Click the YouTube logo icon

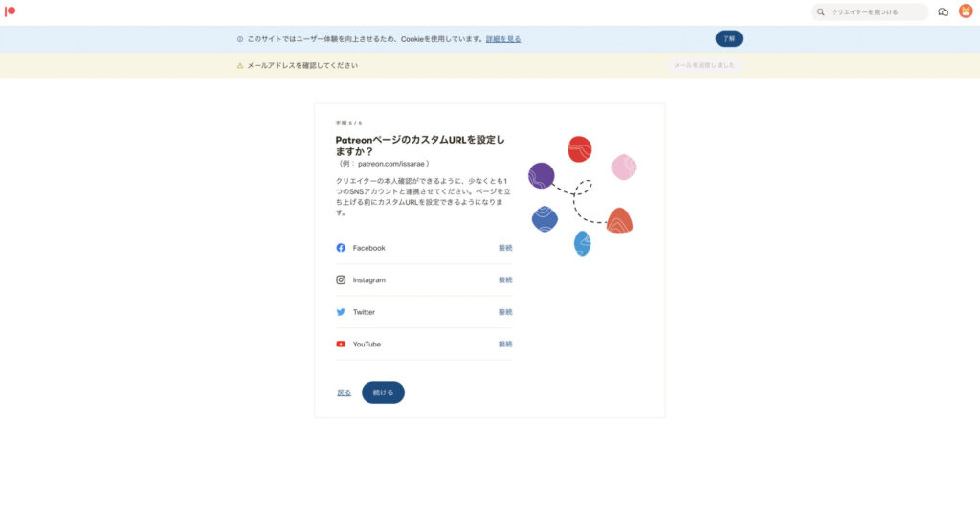coord(341,344)
